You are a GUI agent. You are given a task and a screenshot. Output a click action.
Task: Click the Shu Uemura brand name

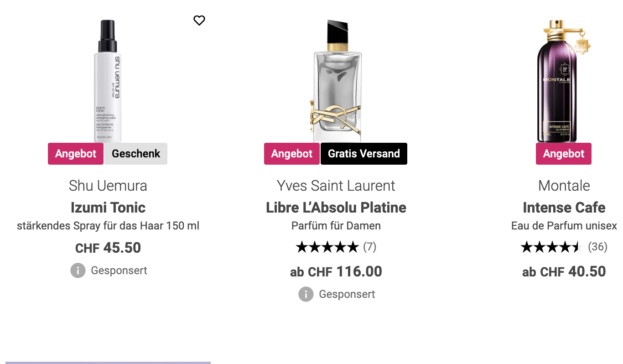[108, 186]
